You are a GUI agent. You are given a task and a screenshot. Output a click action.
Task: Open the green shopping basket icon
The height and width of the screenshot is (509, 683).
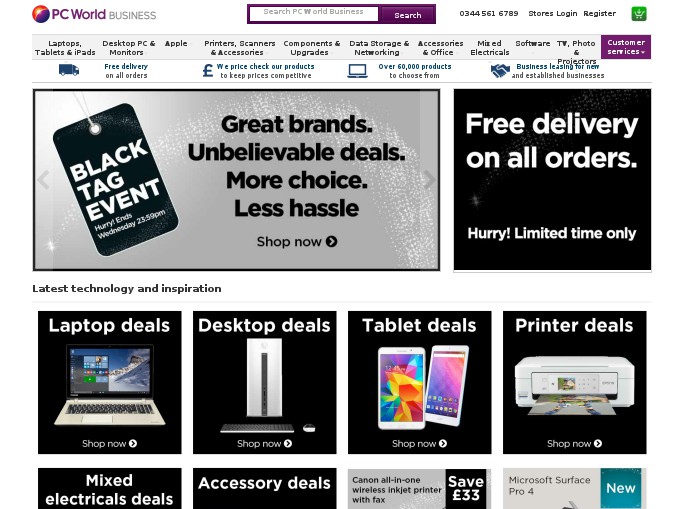(639, 14)
